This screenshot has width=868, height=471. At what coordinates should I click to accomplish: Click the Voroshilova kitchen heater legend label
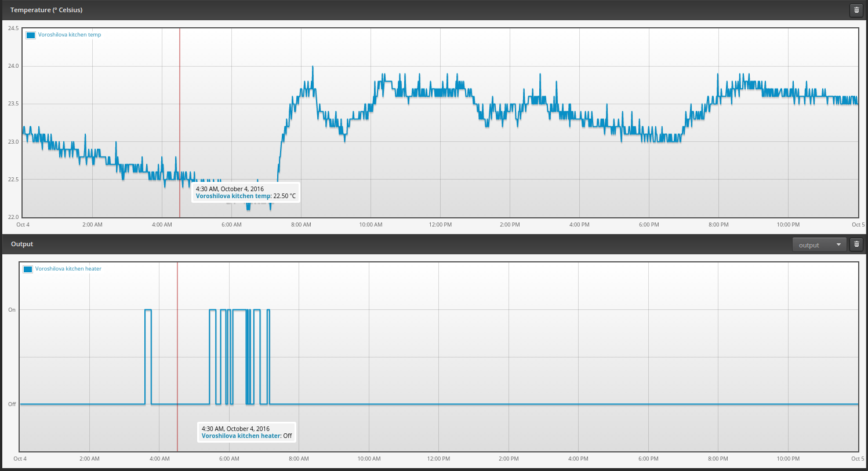click(x=68, y=269)
